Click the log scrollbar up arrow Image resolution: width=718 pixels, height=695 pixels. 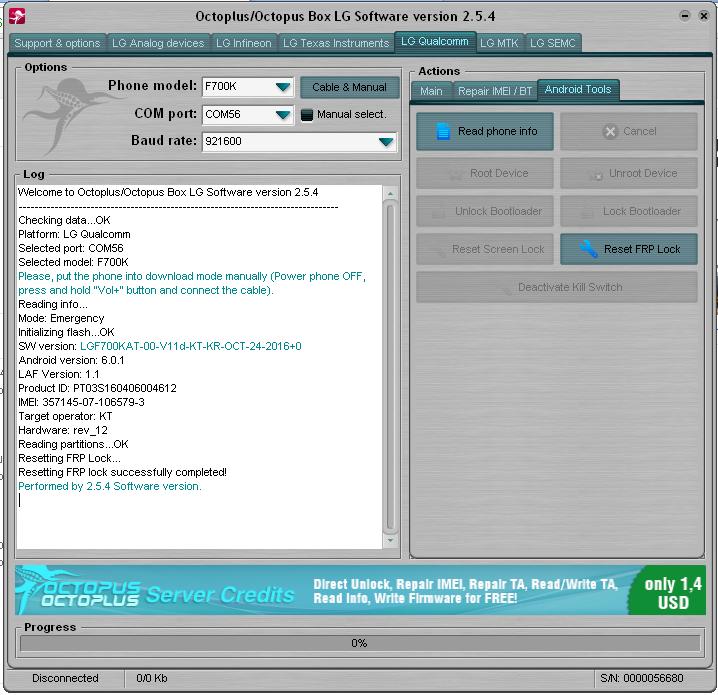tap(390, 194)
